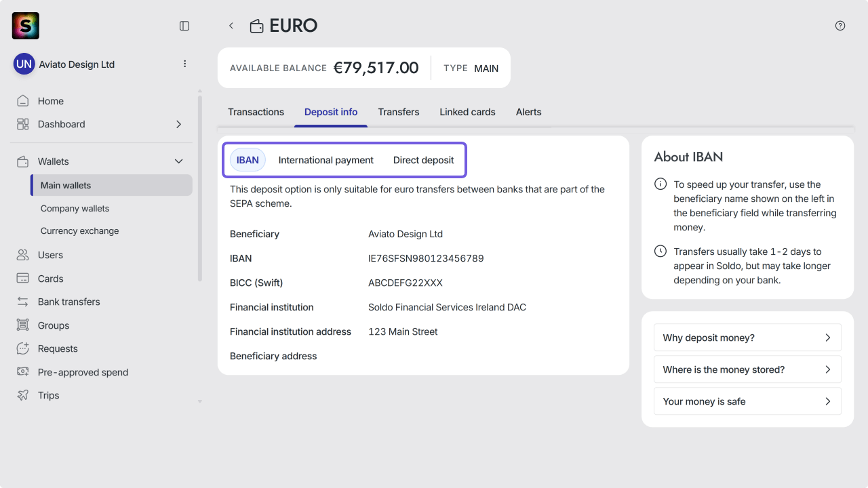Expand the Your money is safe chevron
The height and width of the screenshot is (488, 868).
(828, 401)
